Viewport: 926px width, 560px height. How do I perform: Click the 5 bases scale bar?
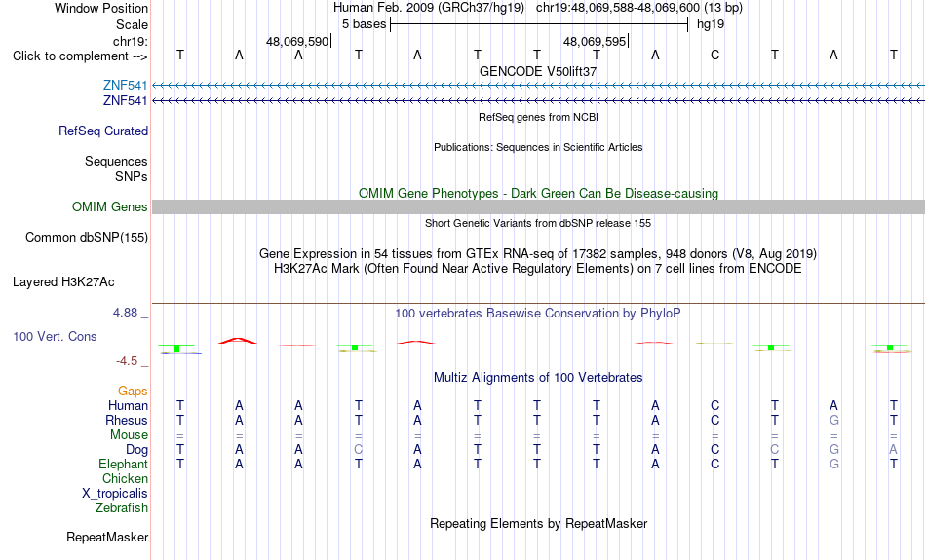click(x=539, y=24)
